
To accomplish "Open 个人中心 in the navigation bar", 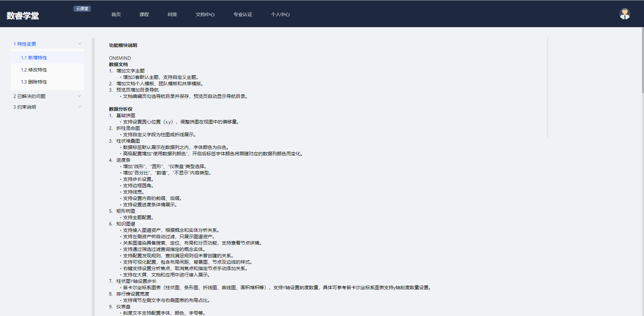I will point(280,14).
